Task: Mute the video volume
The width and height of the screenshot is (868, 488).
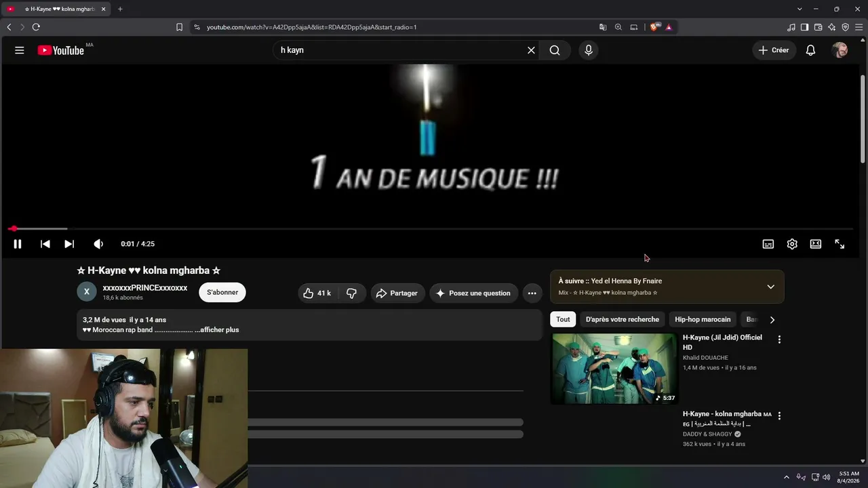Action: coord(98,244)
